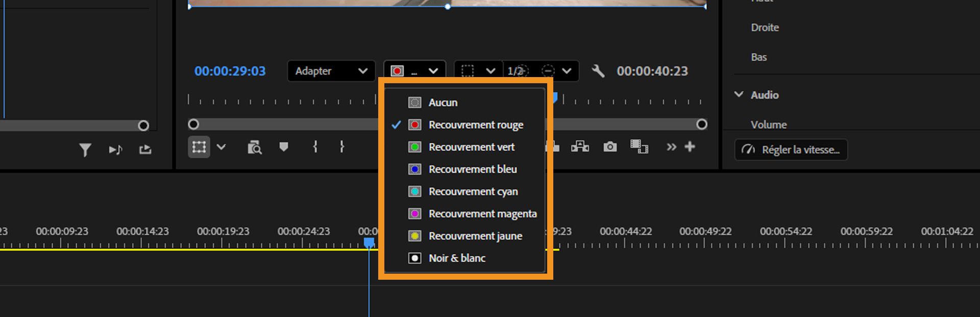Set the In point with the left brace

[315, 147]
